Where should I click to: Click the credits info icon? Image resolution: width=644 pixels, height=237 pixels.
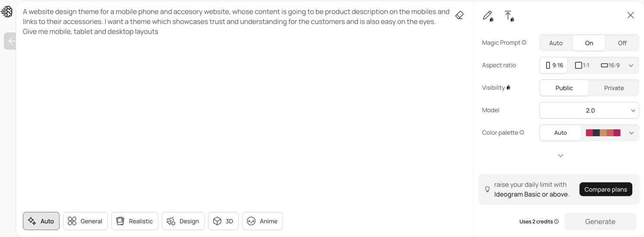coord(556,222)
